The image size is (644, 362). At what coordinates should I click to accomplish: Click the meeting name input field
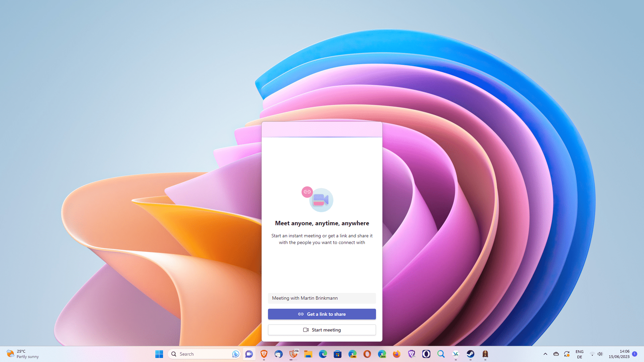point(322,298)
